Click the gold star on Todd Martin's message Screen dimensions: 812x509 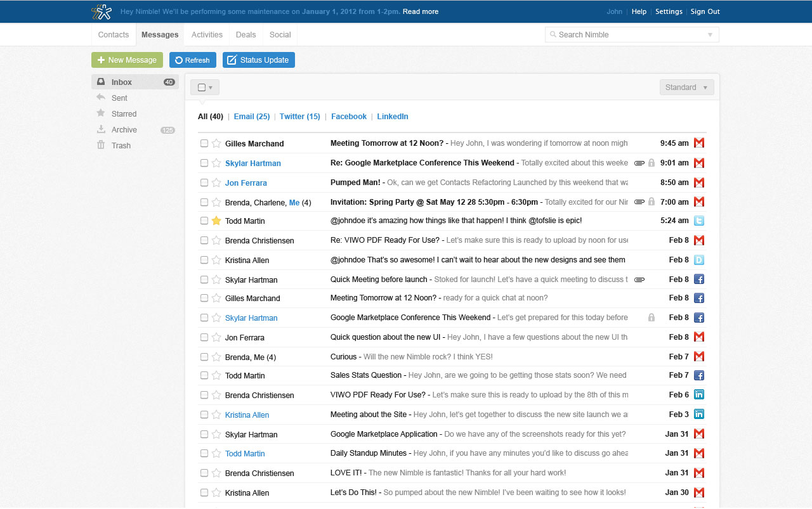[x=216, y=221]
